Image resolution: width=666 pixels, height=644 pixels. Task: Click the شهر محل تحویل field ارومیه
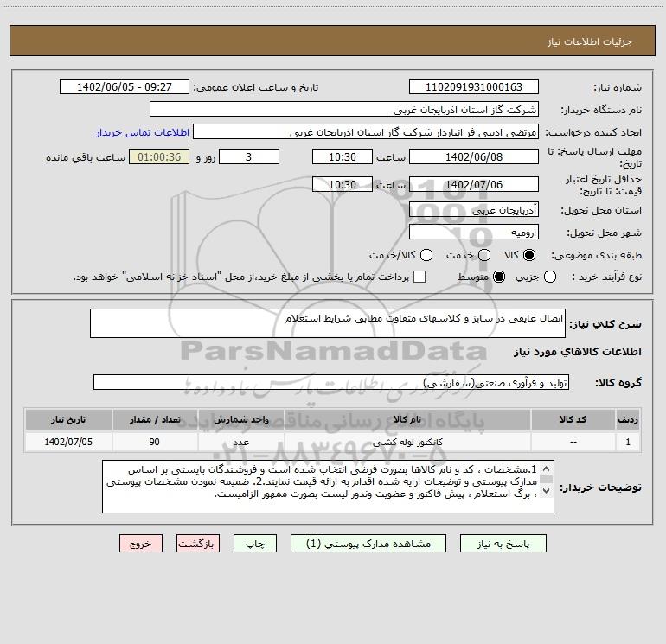[474, 232]
